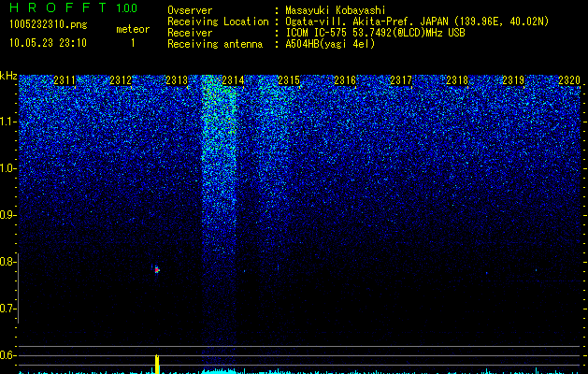Click the 2319 time marker
This screenshot has width=588, height=374.
(513, 80)
